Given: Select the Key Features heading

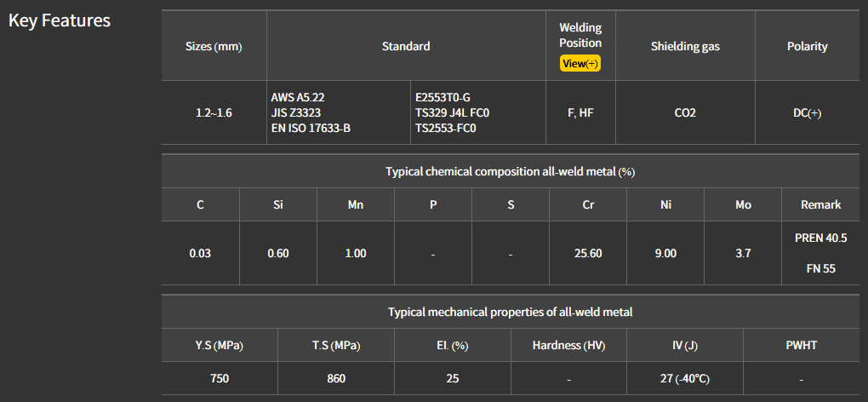Looking at the screenshot, I should click(60, 20).
